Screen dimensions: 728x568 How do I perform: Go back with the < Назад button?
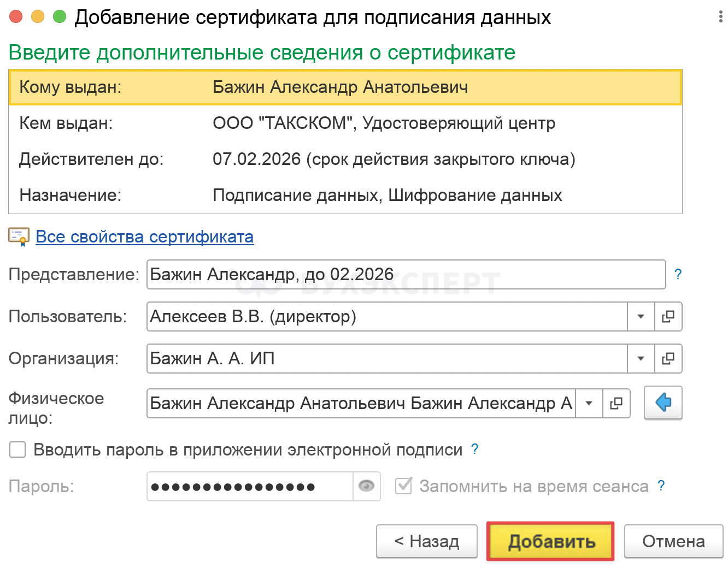coord(426,541)
